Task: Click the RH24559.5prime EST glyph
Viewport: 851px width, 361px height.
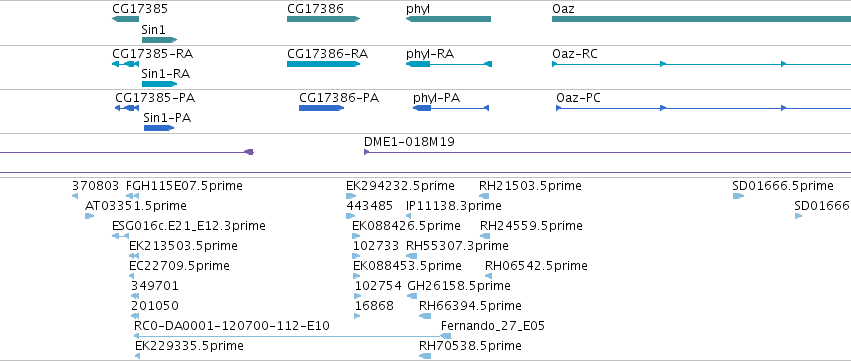Action: [485, 236]
